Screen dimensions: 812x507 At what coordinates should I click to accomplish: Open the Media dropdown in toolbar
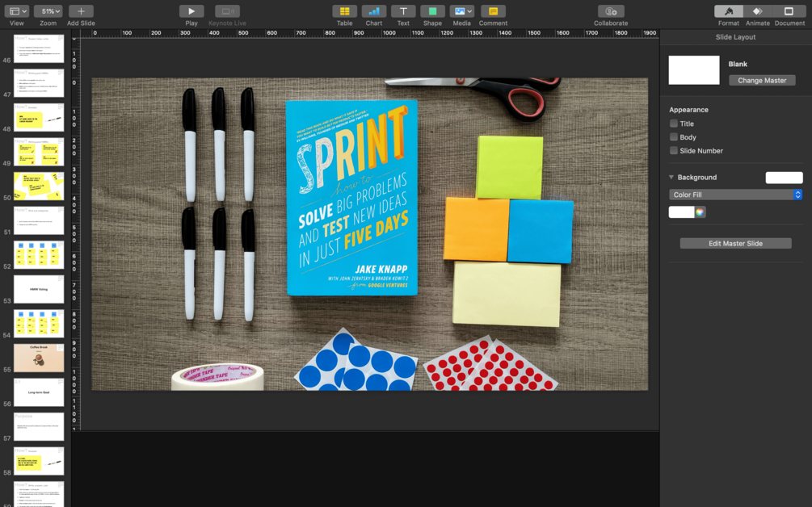[462, 11]
